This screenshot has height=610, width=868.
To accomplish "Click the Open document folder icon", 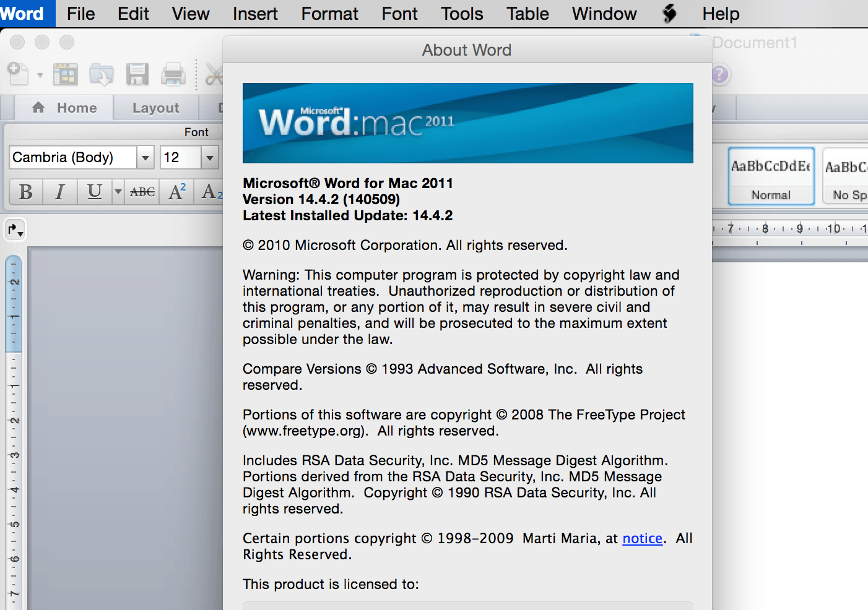I will (102, 75).
